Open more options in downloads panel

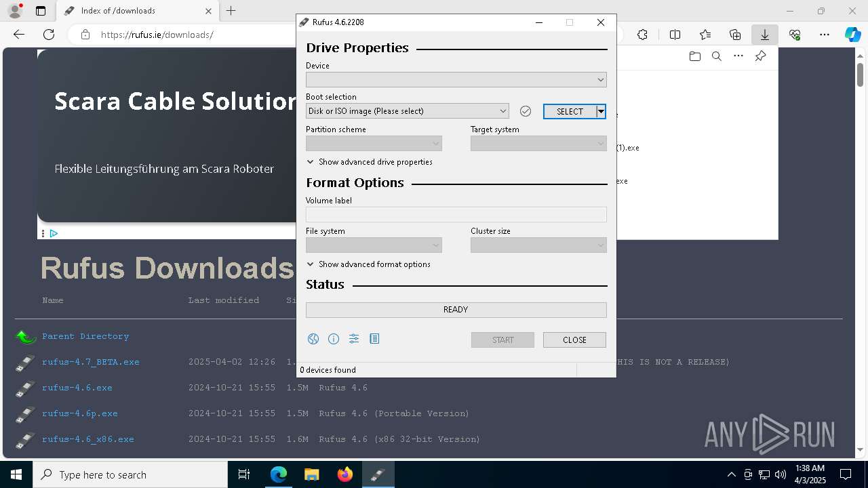738,56
